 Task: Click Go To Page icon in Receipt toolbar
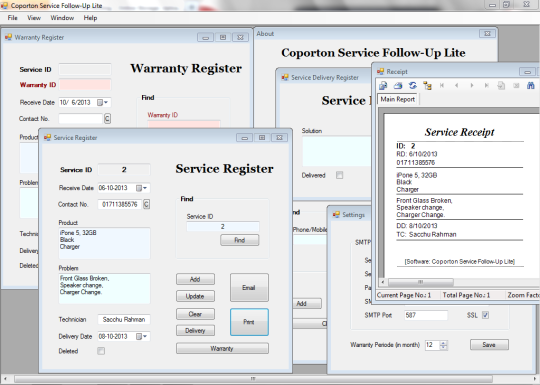[x=501, y=85]
